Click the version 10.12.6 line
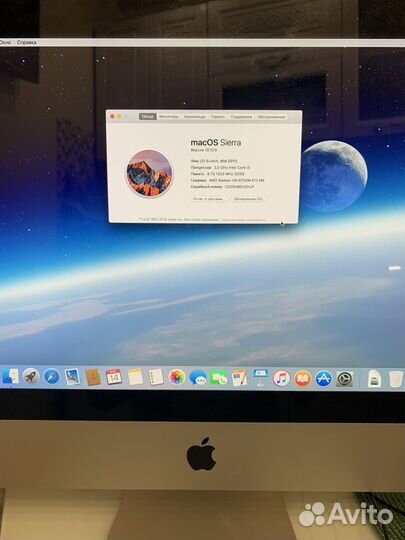 [205, 150]
